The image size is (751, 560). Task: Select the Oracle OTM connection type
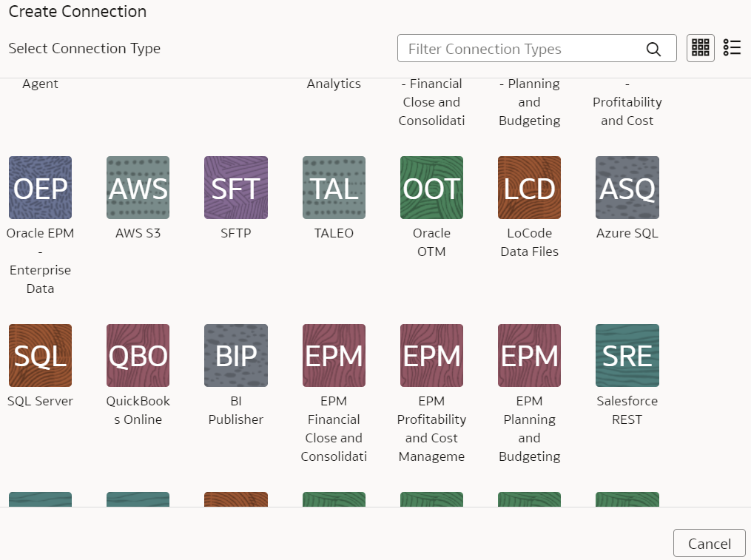click(x=431, y=188)
